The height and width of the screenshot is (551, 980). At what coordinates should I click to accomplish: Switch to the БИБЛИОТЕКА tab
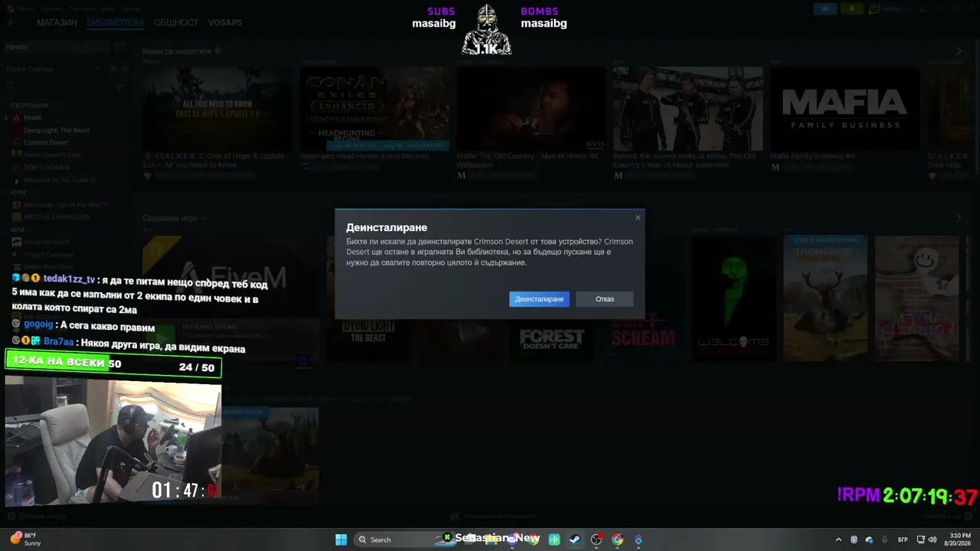click(116, 23)
